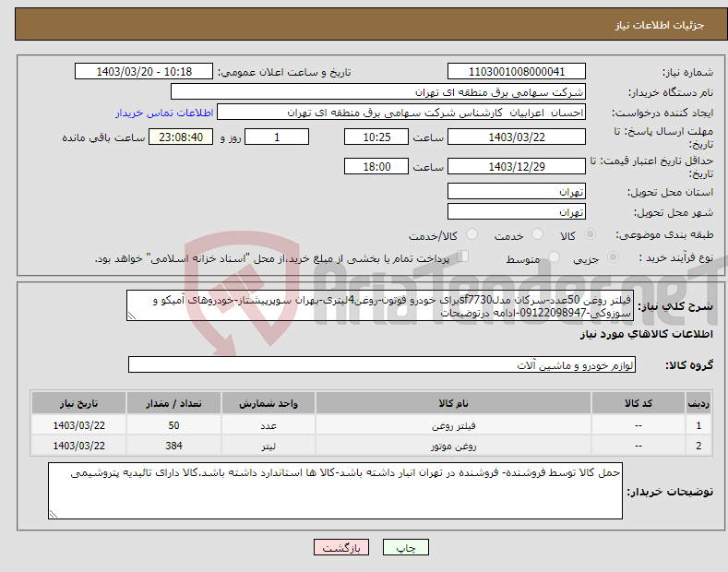Click the شماره نیاز field 1103001008000041

point(517,72)
